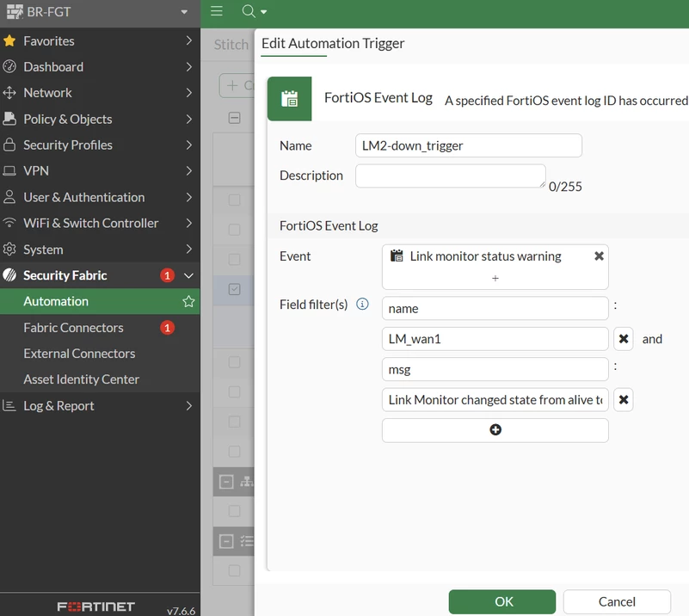The width and height of the screenshot is (689, 616).
Task: Click the Field filter(s) info icon
Action: 362,304
